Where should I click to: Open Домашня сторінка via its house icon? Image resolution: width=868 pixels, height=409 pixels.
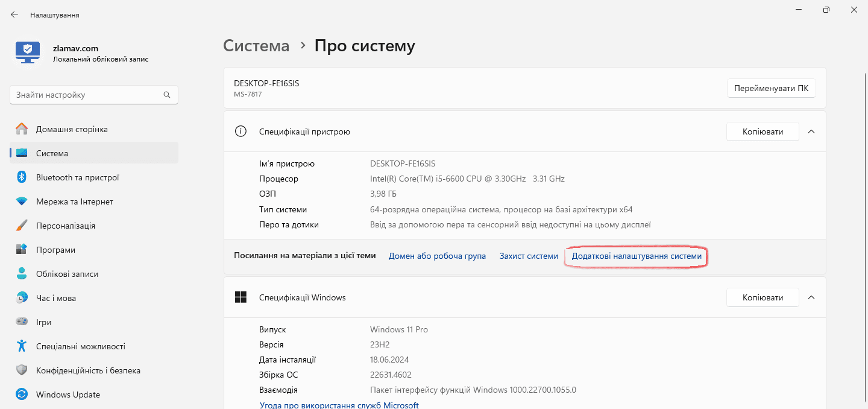coord(22,129)
